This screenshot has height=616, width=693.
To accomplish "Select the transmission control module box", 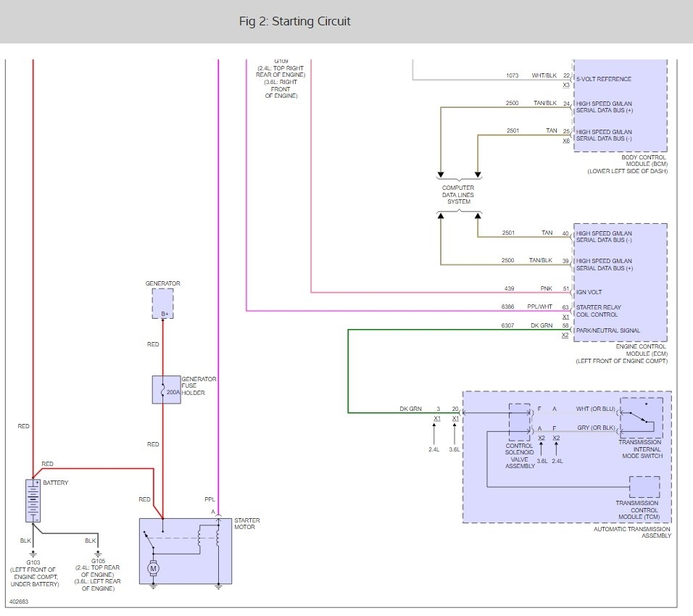I will [x=644, y=487].
